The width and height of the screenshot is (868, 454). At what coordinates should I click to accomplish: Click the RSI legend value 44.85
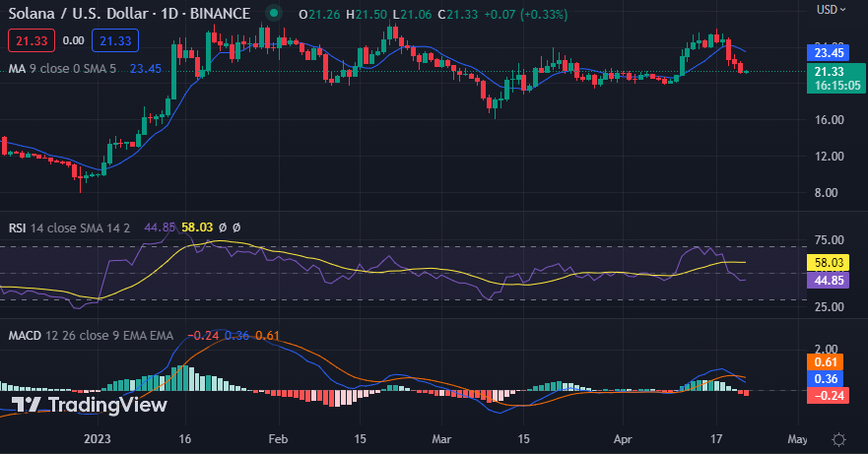[160, 227]
